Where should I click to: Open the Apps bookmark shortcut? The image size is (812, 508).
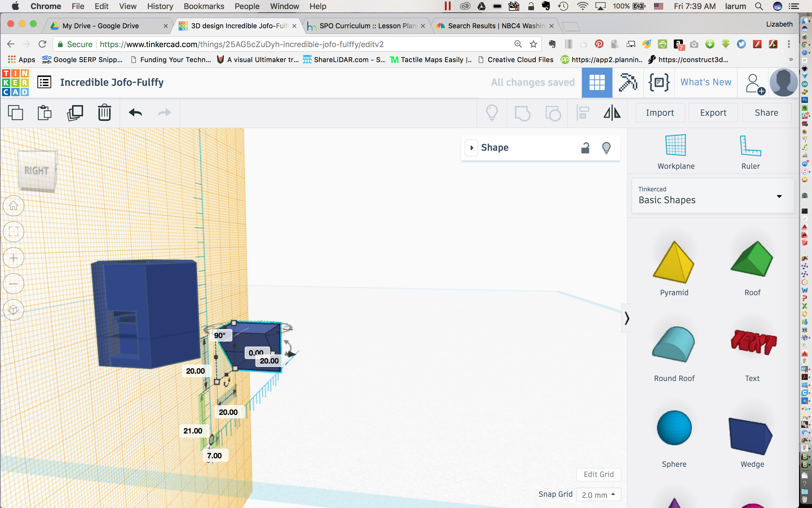click(x=21, y=60)
